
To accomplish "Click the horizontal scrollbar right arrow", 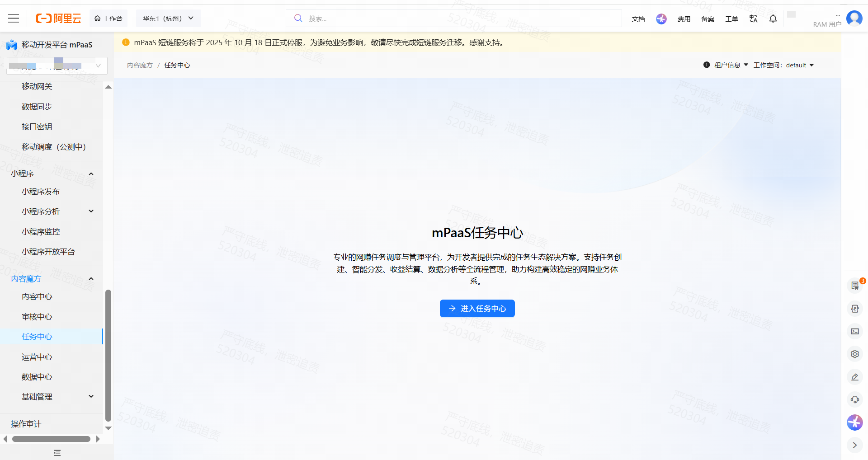I will coord(98,439).
